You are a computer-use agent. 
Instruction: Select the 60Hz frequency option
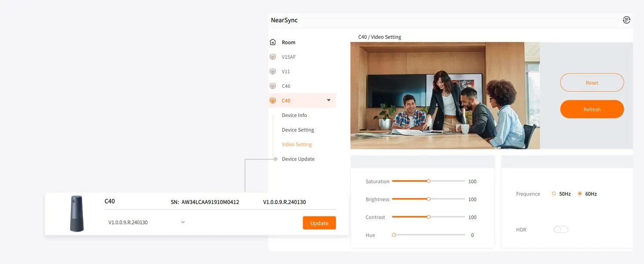580,194
